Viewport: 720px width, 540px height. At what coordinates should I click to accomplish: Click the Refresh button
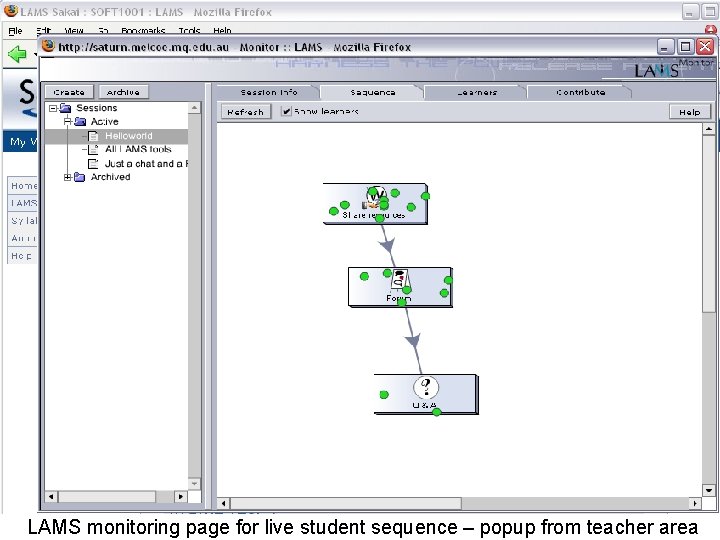click(x=246, y=112)
